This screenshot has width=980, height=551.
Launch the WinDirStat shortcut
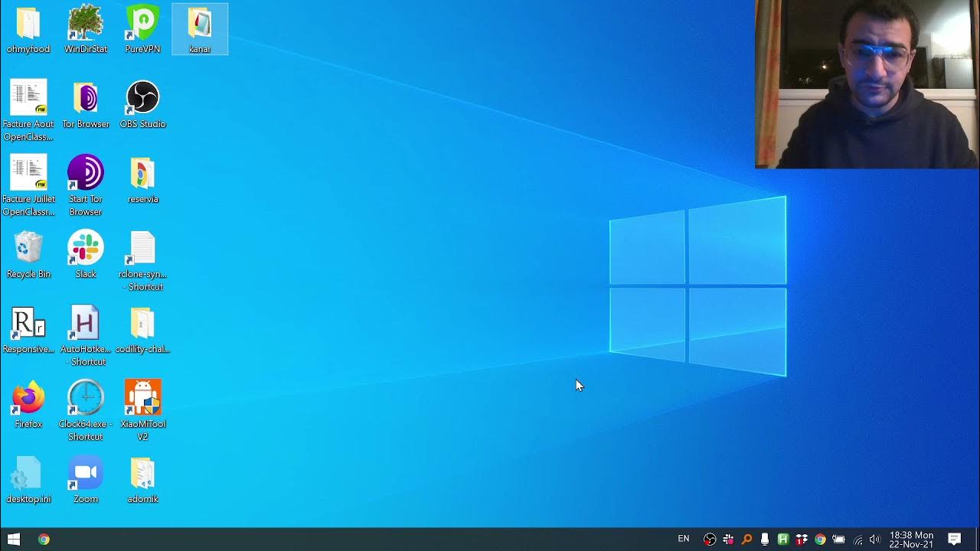86,29
